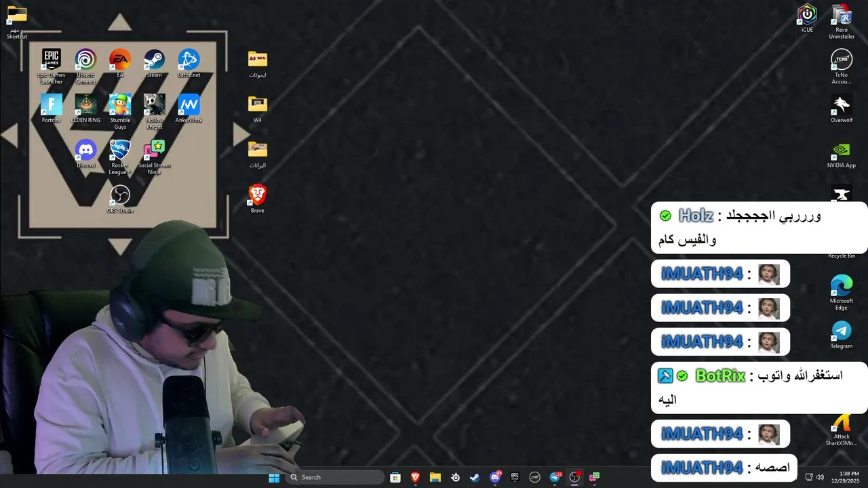868x488 pixels.
Task: Switch to OBS Studio in the taskbar
Action: click(x=575, y=477)
